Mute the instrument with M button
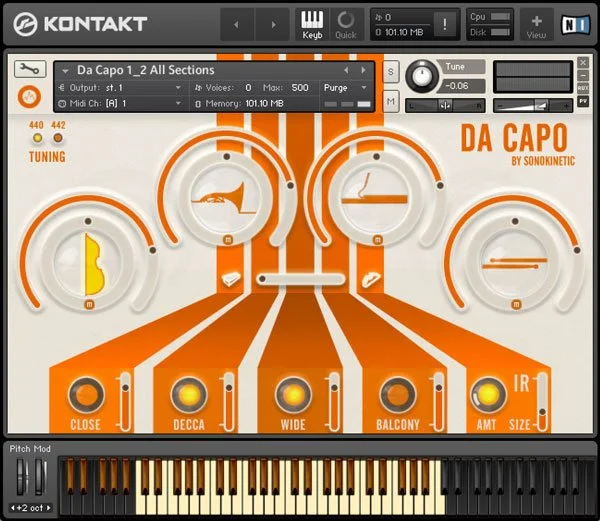The image size is (600, 521). coord(390,101)
